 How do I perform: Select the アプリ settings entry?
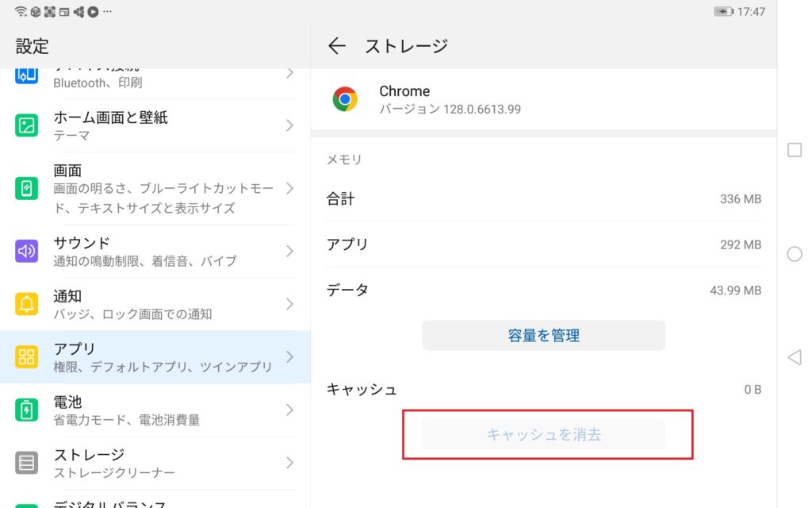tap(155, 357)
